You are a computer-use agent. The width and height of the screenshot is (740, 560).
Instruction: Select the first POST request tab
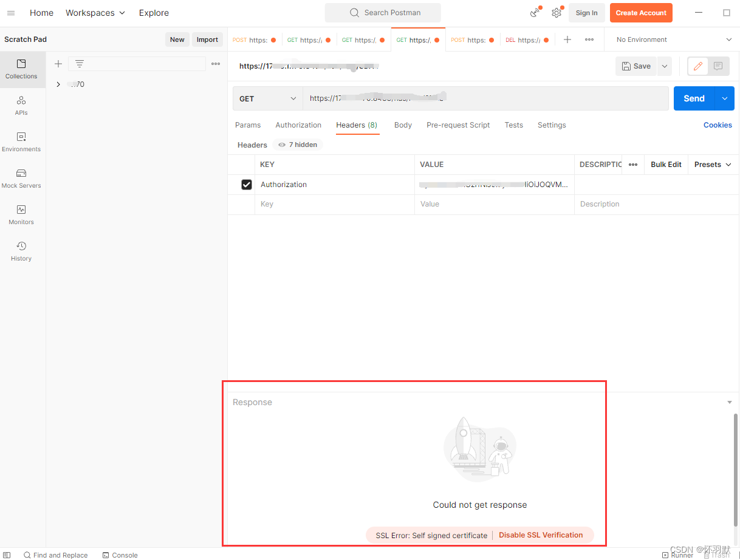[255, 40]
